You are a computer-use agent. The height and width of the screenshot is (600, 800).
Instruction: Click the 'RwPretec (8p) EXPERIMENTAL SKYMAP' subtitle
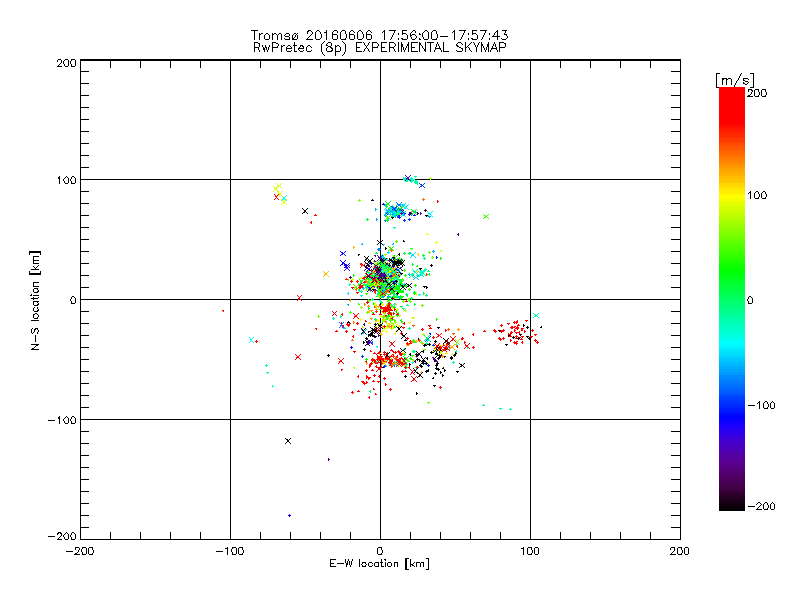pyautogui.click(x=380, y=48)
